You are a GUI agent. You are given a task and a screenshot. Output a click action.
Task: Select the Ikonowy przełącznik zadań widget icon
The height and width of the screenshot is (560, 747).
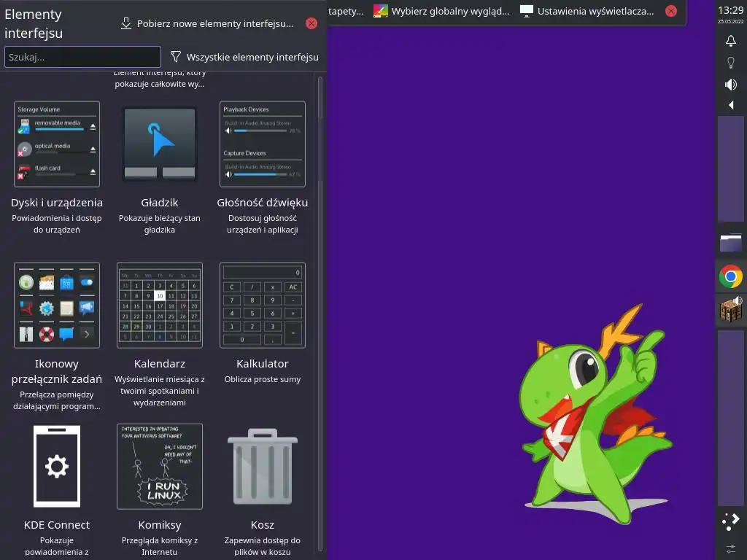click(x=57, y=306)
